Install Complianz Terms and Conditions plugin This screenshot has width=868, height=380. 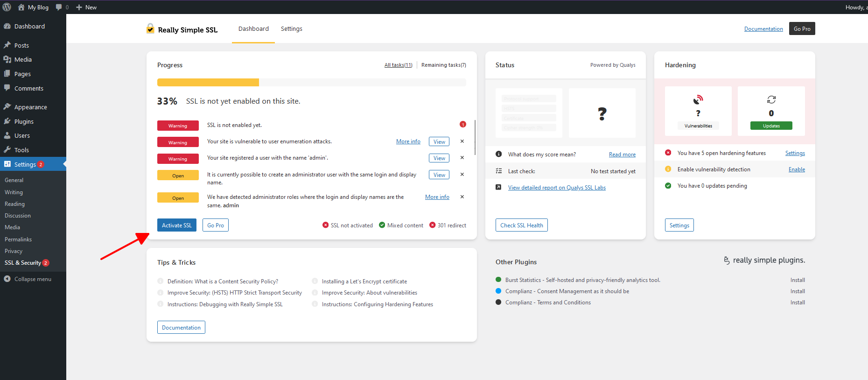click(x=798, y=303)
